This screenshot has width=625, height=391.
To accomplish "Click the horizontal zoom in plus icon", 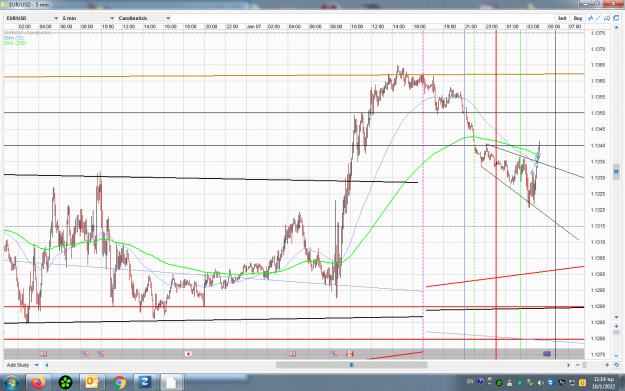I will coord(607,365).
